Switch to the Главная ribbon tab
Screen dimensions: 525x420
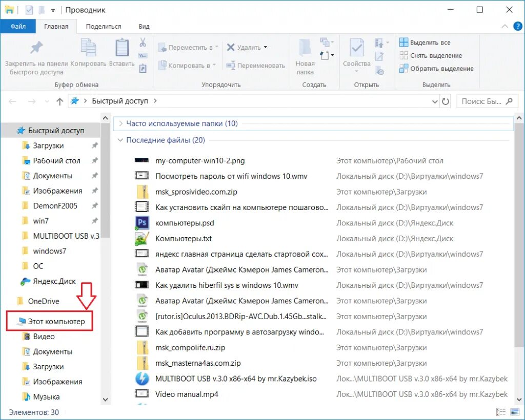[56, 27]
